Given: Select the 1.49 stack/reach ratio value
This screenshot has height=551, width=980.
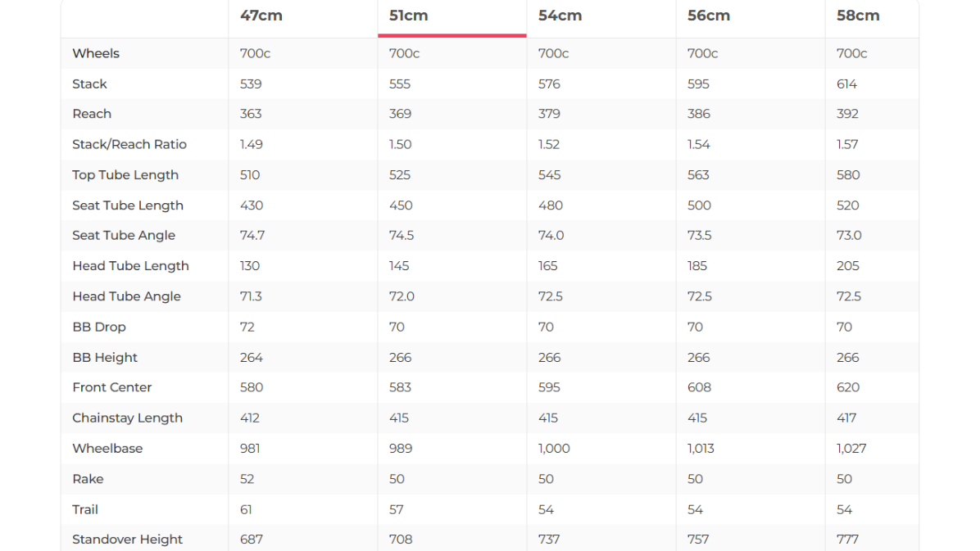Looking at the screenshot, I should 252,144.
